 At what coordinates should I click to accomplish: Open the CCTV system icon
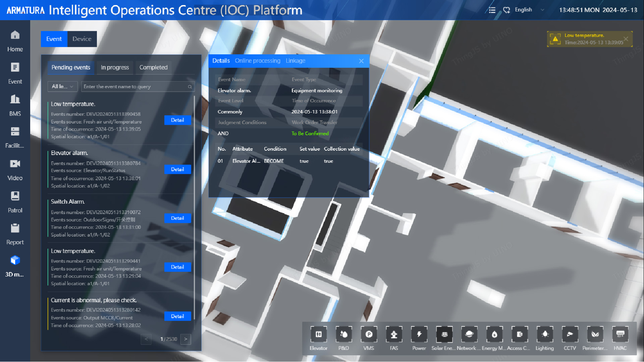(x=570, y=334)
